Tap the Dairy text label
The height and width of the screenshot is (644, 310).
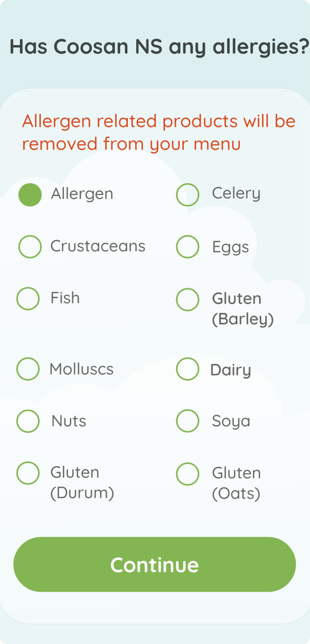pyautogui.click(x=230, y=370)
